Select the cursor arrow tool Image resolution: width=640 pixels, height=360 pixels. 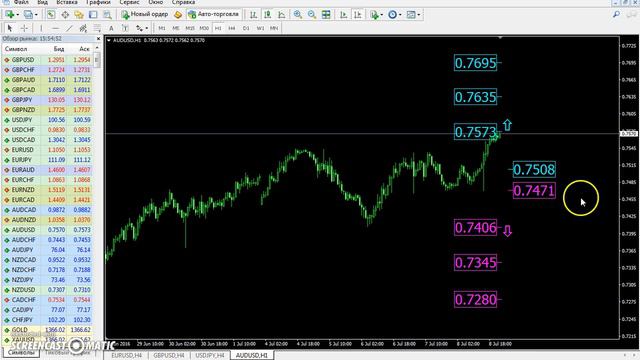pos(10,28)
